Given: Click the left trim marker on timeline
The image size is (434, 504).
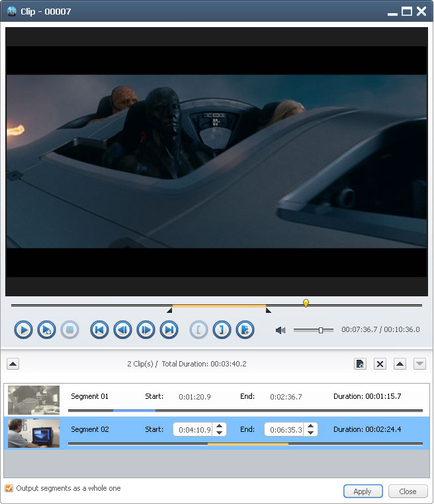Looking at the screenshot, I should coord(170,310).
